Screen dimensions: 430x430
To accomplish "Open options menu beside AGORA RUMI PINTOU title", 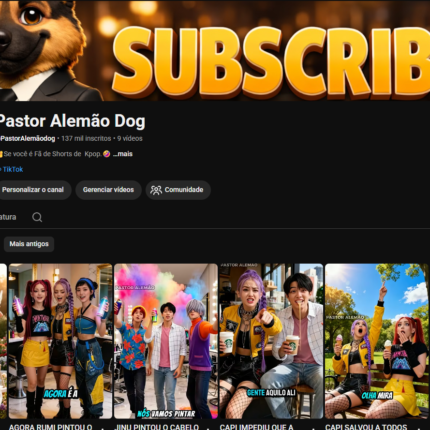I will tap(102, 428).
